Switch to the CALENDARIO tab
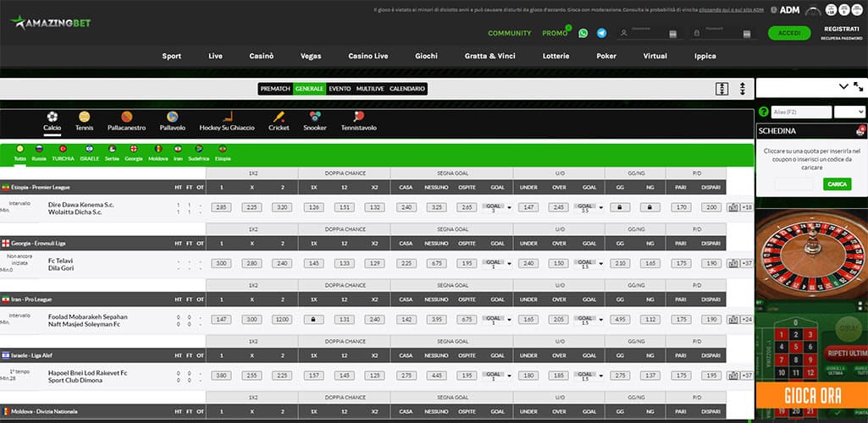The height and width of the screenshot is (423, 868). (407, 89)
